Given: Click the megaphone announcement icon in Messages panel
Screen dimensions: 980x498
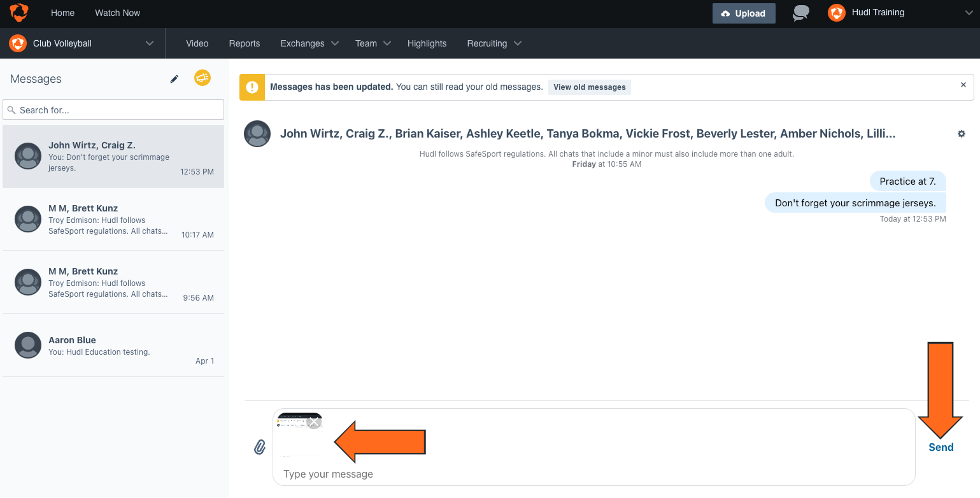Looking at the screenshot, I should [202, 78].
